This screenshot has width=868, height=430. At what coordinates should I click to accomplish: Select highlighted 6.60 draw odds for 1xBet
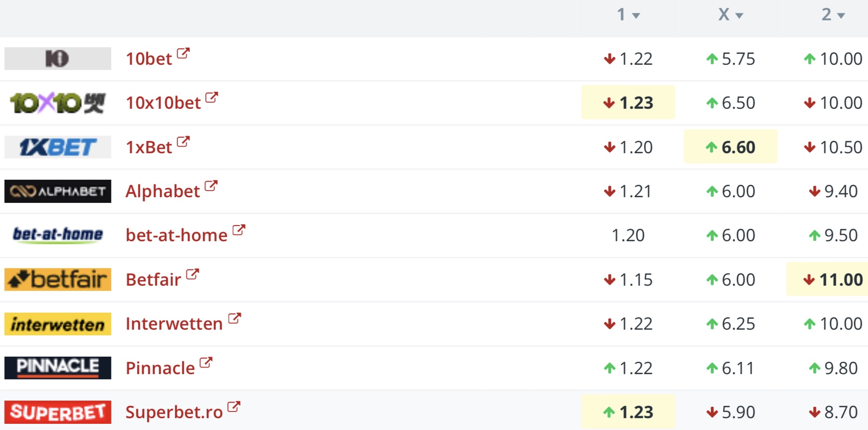(x=730, y=147)
